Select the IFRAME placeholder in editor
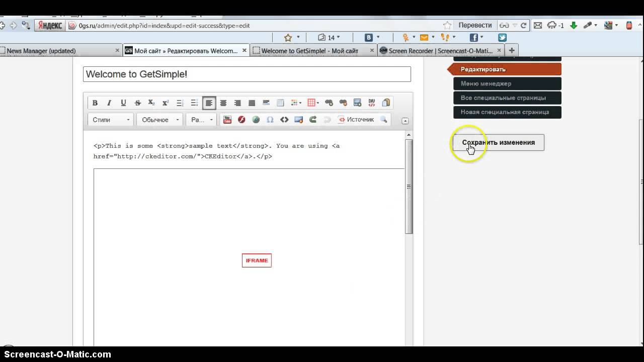 pyautogui.click(x=257, y=260)
